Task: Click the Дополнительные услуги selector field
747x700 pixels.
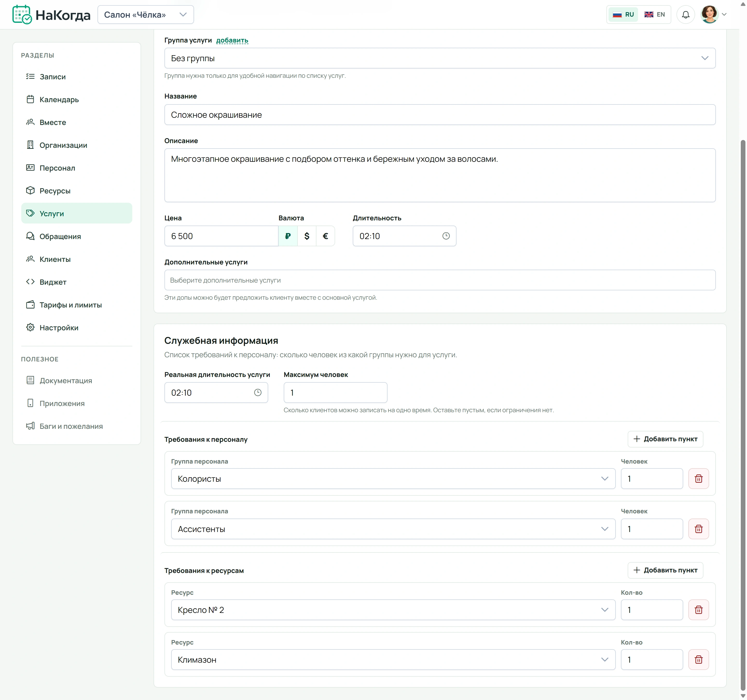Action: click(x=440, y=280)
